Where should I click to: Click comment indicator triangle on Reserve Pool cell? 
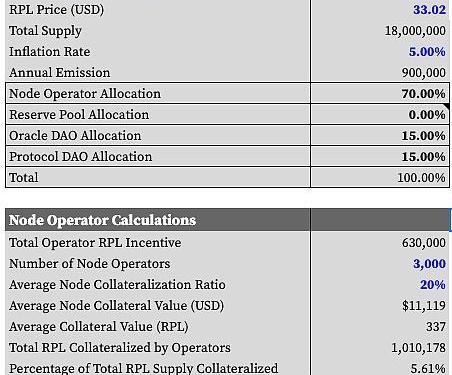click(x=446, y=106)
